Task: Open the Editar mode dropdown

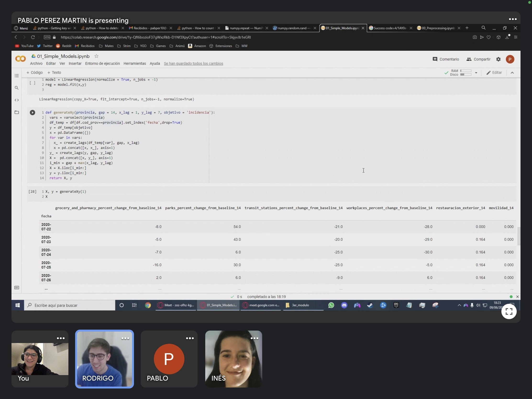Action: point(494,73)
